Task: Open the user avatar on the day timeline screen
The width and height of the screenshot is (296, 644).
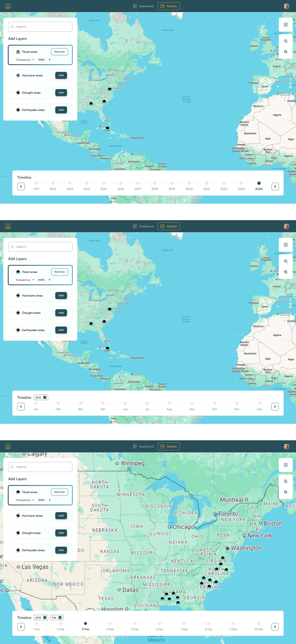Action: [287, 446]
